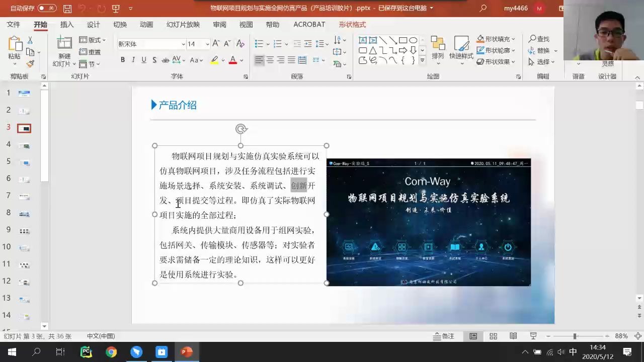Open the font name box showing 新宋体
Image resolution: width=644 pixels, height=362 pixels.
(x=151, y=44)
